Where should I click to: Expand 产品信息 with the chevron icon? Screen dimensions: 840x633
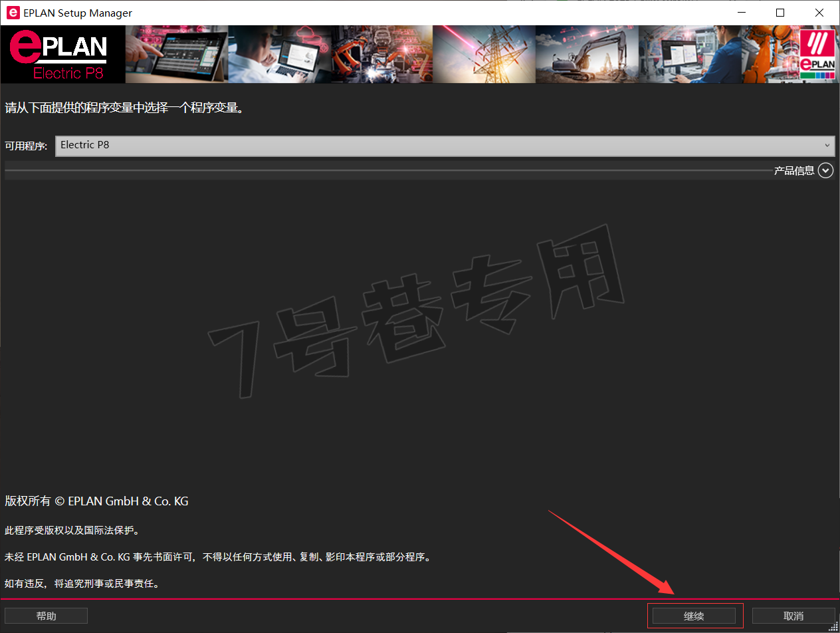pos(826,170)
